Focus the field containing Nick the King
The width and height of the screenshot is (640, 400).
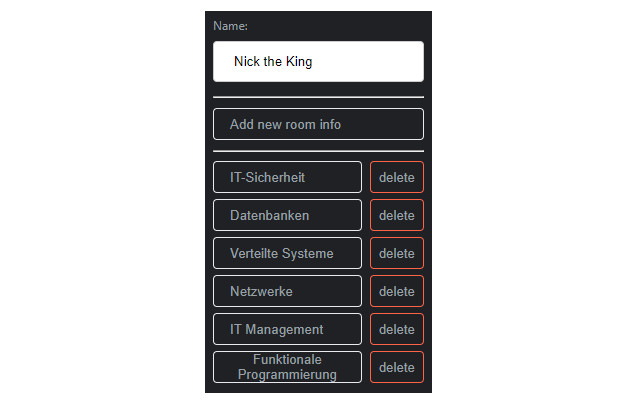pos(318,61)
